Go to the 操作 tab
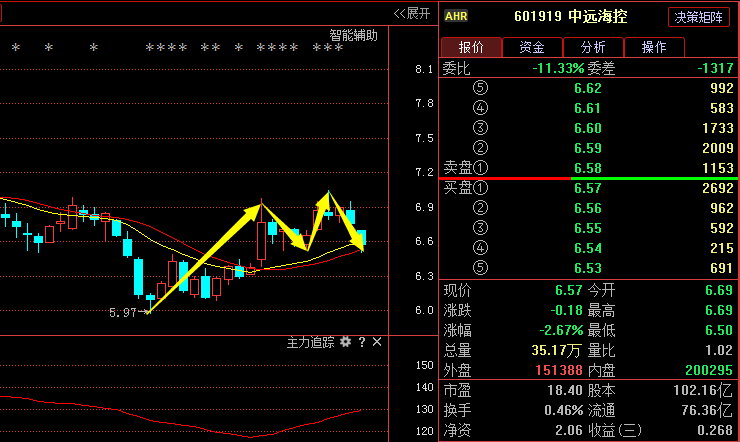740x442 pixels. [654, 47]
